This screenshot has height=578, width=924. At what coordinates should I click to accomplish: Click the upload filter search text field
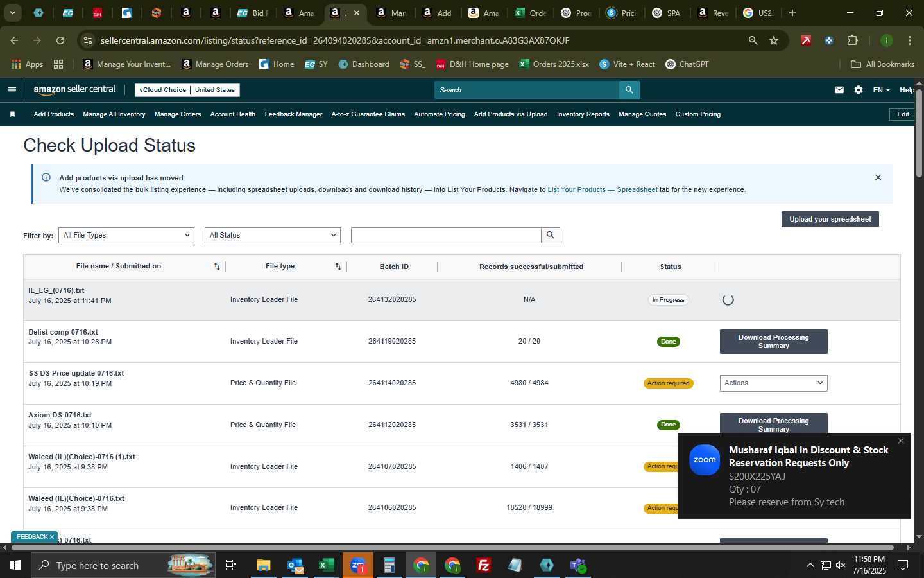point(446,235)
